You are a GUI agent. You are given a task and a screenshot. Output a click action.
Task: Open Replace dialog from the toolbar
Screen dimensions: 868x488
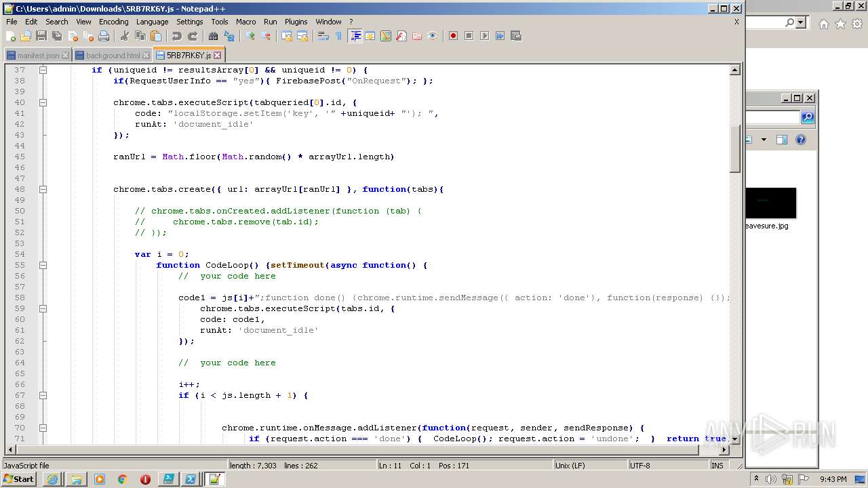[x=229, y=36]
